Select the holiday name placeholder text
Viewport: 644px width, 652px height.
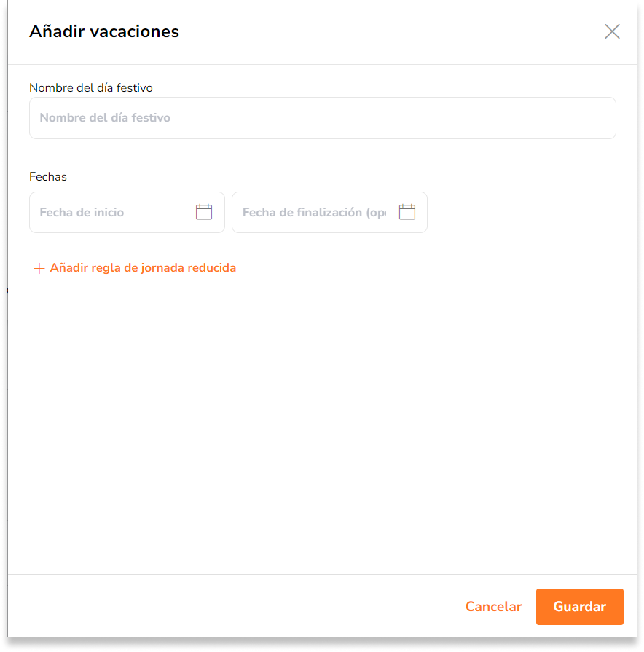pos(105,118)
